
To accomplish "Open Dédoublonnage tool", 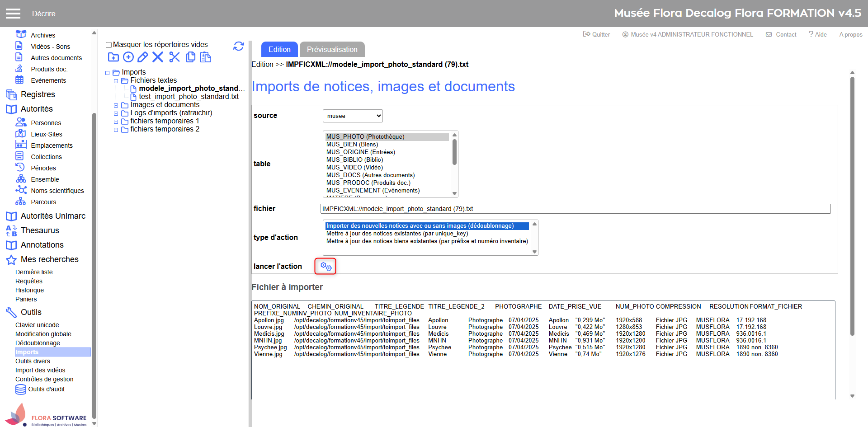I will coord(38,343).
